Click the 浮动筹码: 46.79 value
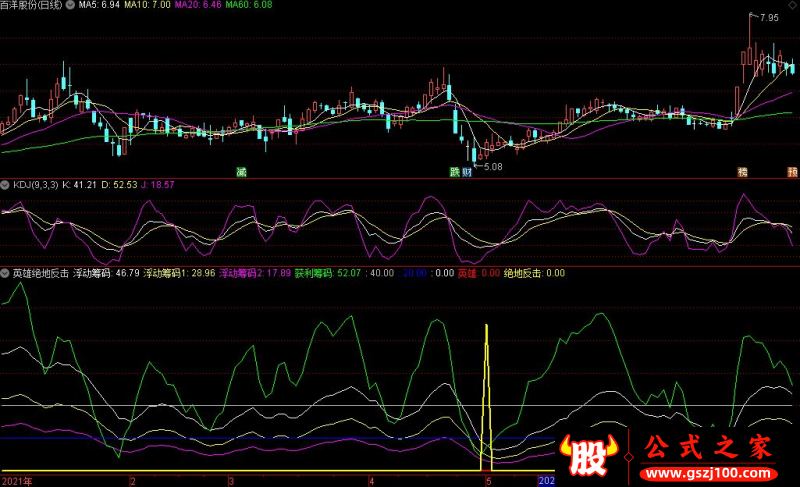The width and height of the screenshot is (800, 487). pyautogui.click(x=106, y=273)
